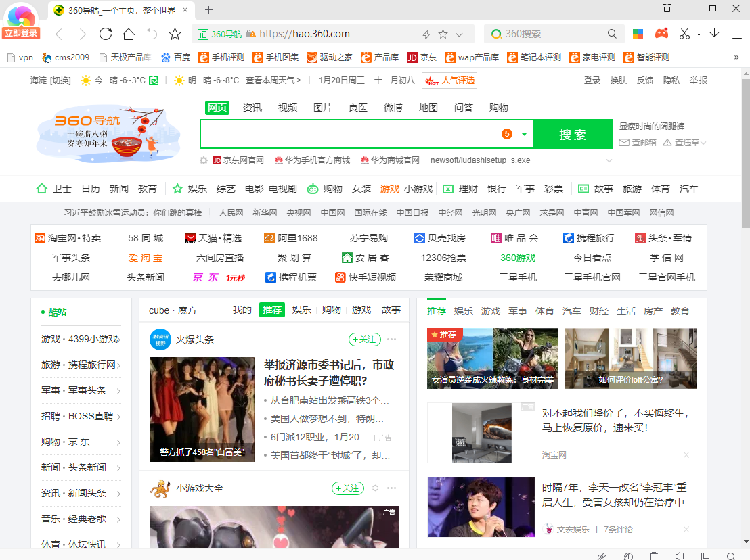Bookmark page with toolbar star icon
The height and width of the screenshot is (560, 750).
(175, 34)
